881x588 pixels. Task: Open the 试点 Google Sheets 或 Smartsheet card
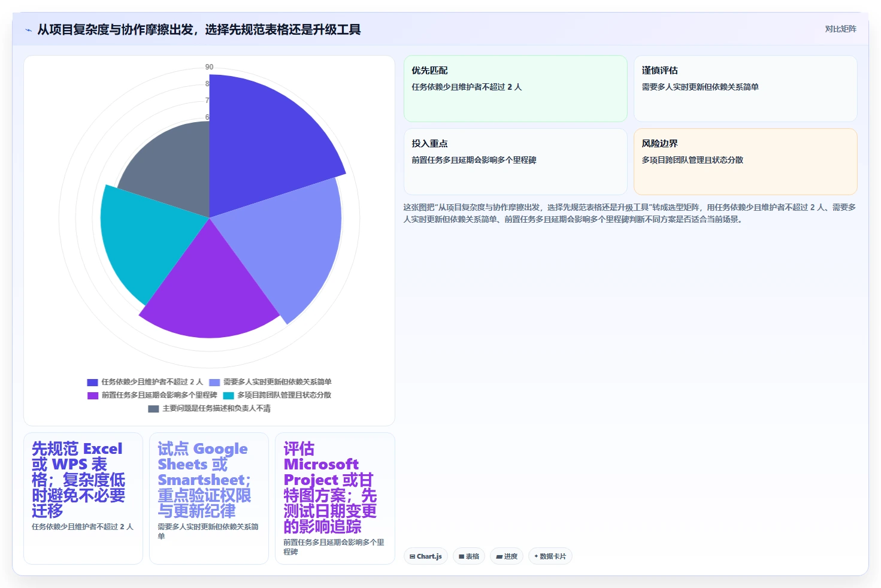pos(209,498)
